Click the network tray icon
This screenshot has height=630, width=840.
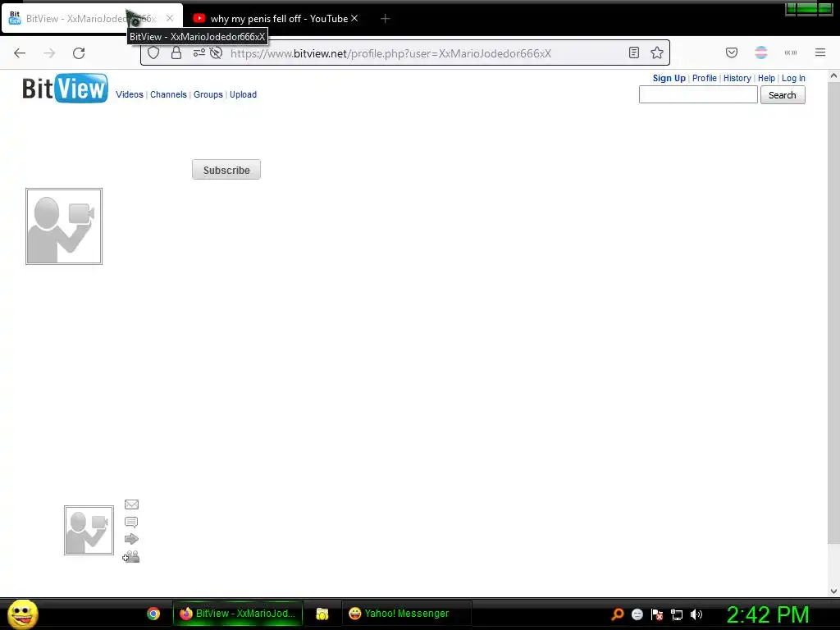(677, 614)
